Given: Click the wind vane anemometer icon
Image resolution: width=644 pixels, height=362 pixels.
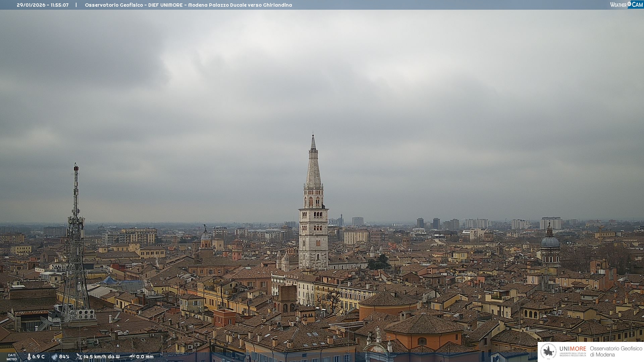Looking at the screenshot, I should click(x=79, y=357).
